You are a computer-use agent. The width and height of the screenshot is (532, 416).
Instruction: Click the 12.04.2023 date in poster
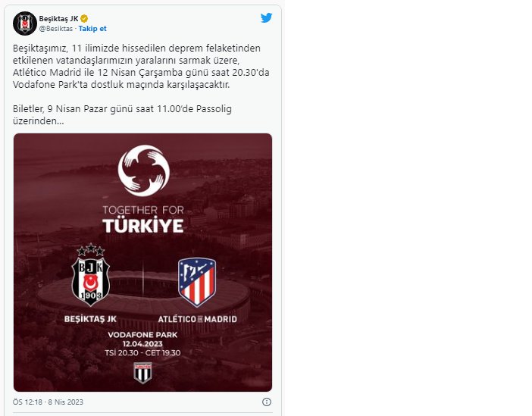tap(142, 344)
